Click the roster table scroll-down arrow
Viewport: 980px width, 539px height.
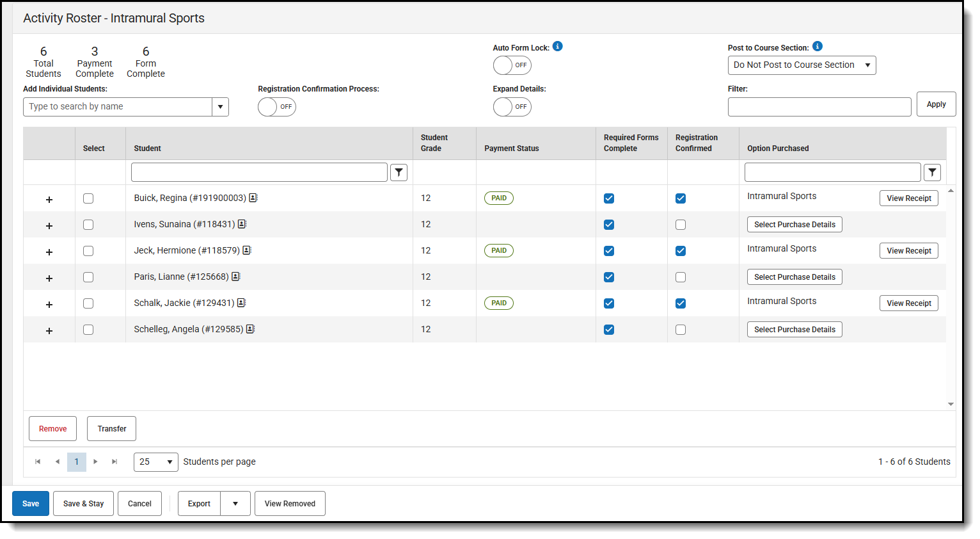point(951,404)
